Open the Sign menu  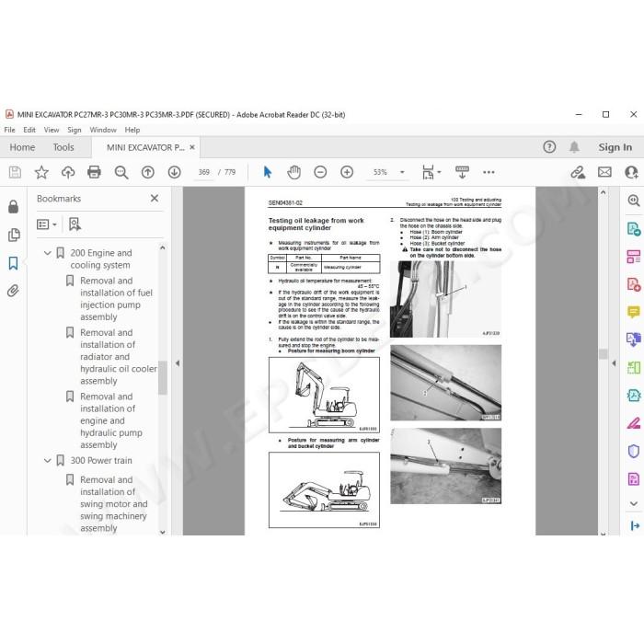pyautogui.click(x=75, y=130)
